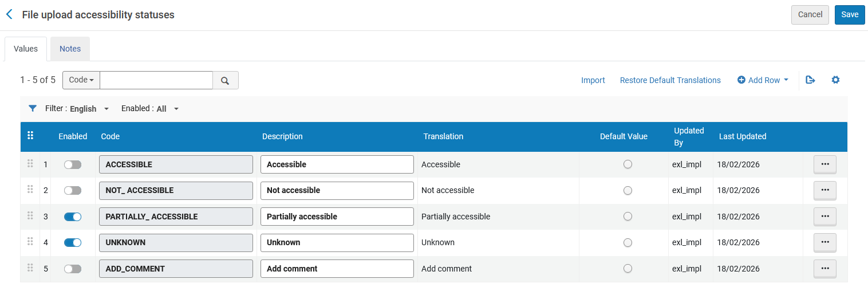Image resolution: width=868 pixels, height=291 pixels.
Task: Open the export list icon
Action: (x=810, y=80)
